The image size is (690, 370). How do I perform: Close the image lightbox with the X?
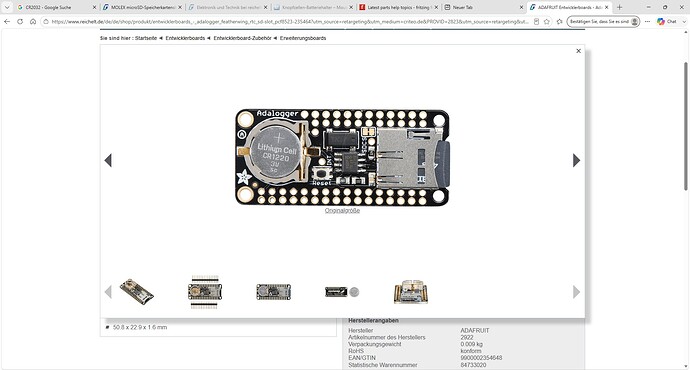tap(578, 51)
